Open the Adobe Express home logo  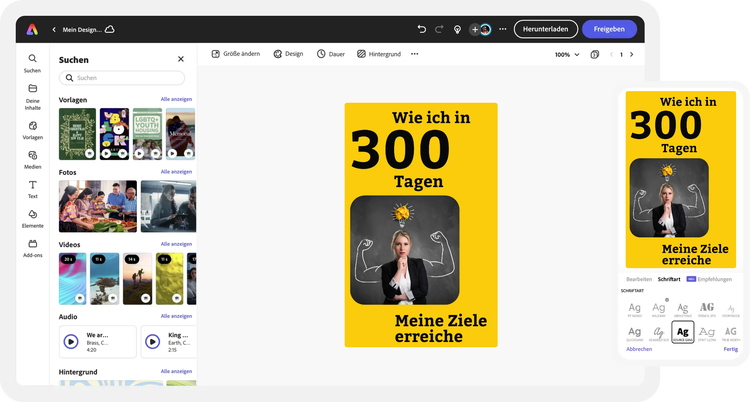(32, 30)
